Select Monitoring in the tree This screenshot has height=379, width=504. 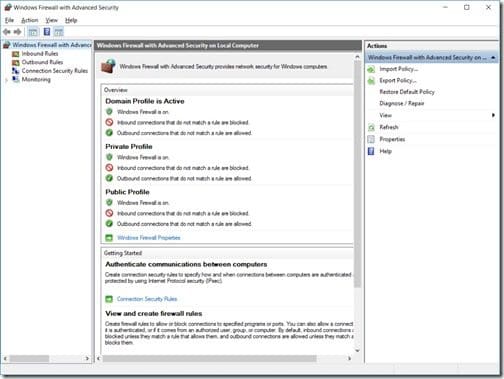[x=36, y=79]
